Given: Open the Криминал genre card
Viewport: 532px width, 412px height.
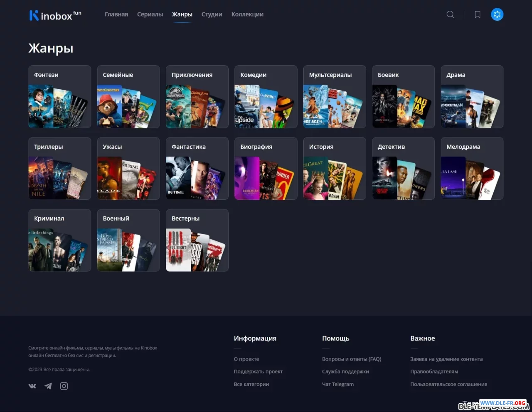Looking at the screenshot, I should coord(60,240).
